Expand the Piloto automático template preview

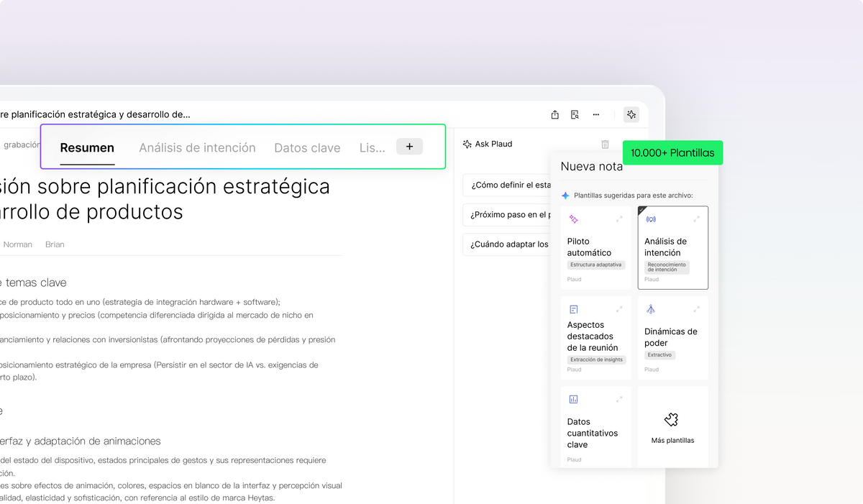click(x=619, y=219)
